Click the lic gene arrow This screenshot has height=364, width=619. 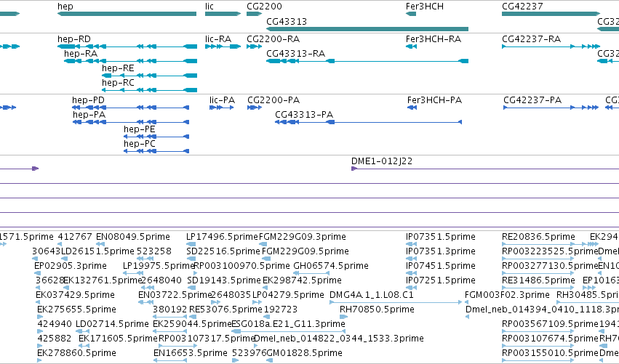pos(223,14)
